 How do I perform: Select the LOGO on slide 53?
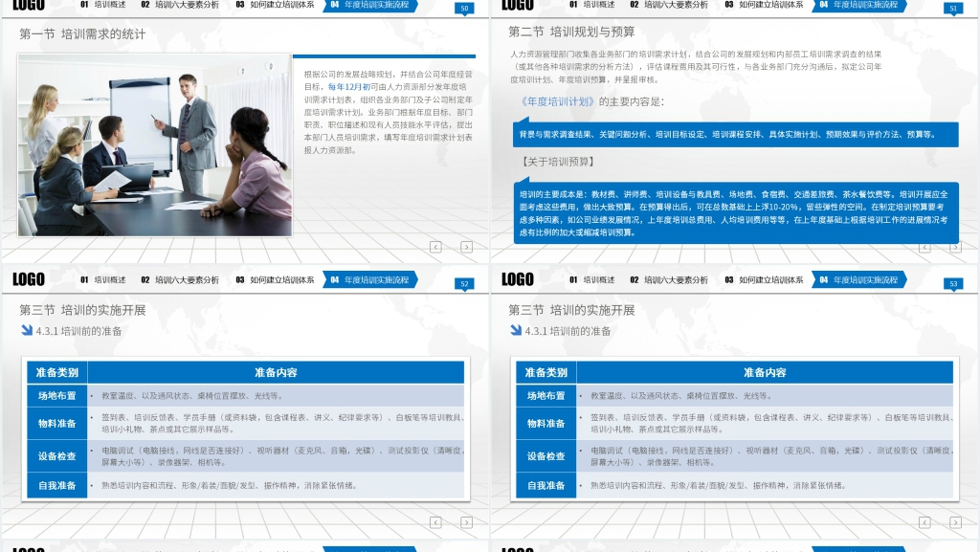pyautogui.click(x=518, y=279)
